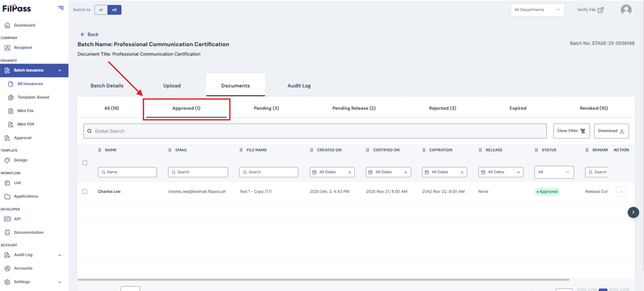Click the workflow List icon

(x=7, y=183)
